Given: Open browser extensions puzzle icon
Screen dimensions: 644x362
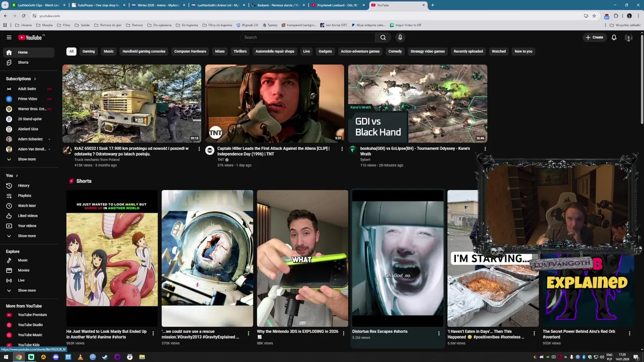Looking at the screenshot, I should click(616, 16).
